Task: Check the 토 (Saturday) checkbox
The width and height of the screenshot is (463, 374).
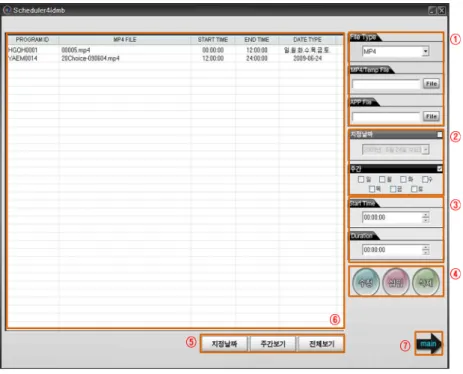Action: [x=414, y=189]
